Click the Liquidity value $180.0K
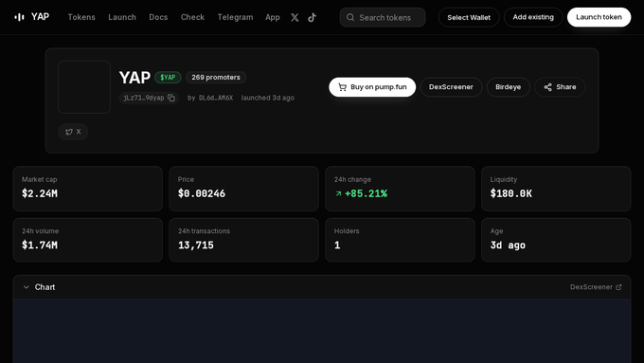The width and height of the screenshot is (644, 363). click(510, 193)
